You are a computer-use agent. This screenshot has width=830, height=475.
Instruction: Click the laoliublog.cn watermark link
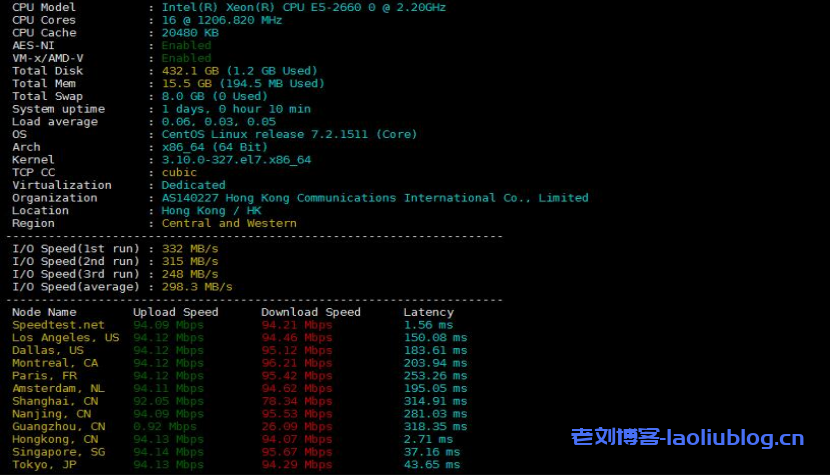click(687, 438)
